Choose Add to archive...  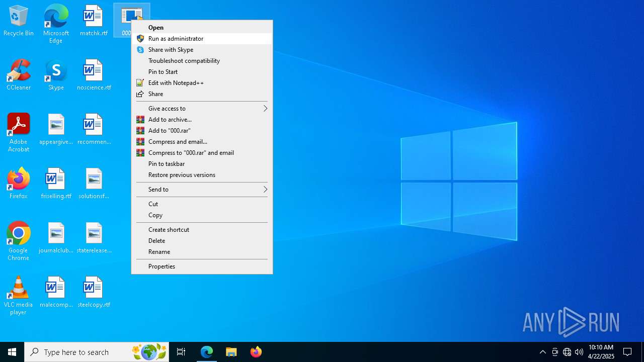click(x=202, y=120)
